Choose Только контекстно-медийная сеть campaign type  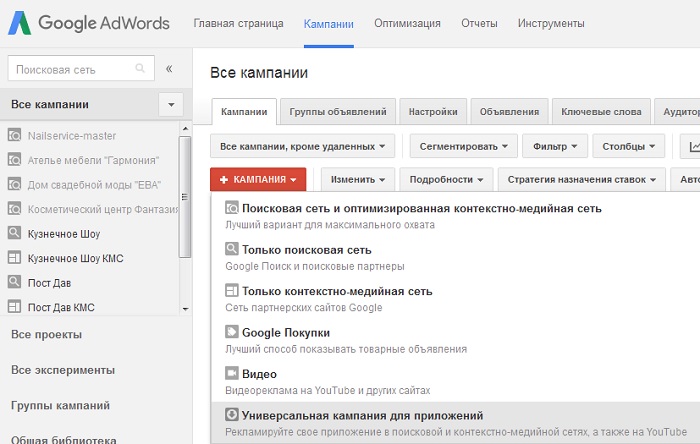click(455, 299)
